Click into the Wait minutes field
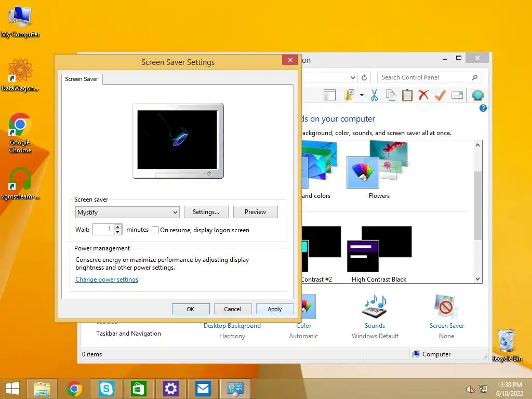The image size is (532, 399). 103,229
